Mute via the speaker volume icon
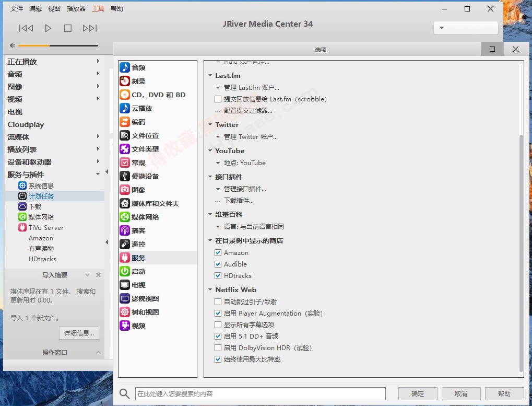The height and width of the screenshot is (406, 532). pyautogui.click(x=13, y=45)
